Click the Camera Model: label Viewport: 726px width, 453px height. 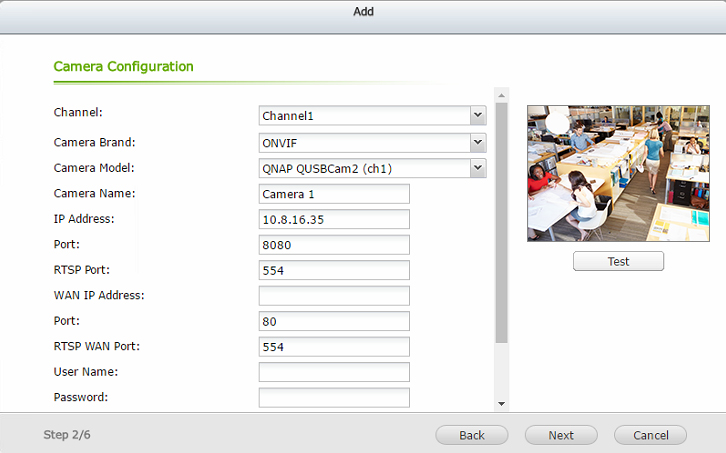click(94, 168)
